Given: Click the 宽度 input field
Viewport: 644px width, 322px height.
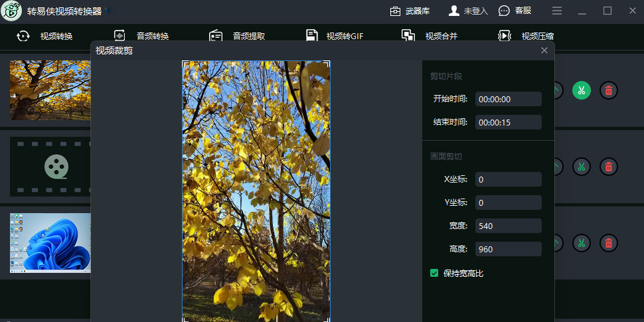Looking at the screenshot, I should coord(508,226).
